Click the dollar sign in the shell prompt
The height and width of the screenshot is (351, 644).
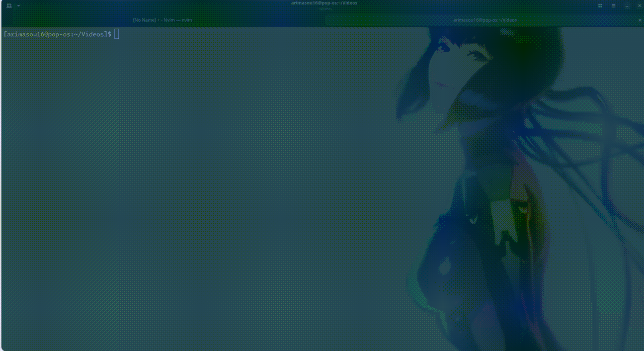point(109,34)
